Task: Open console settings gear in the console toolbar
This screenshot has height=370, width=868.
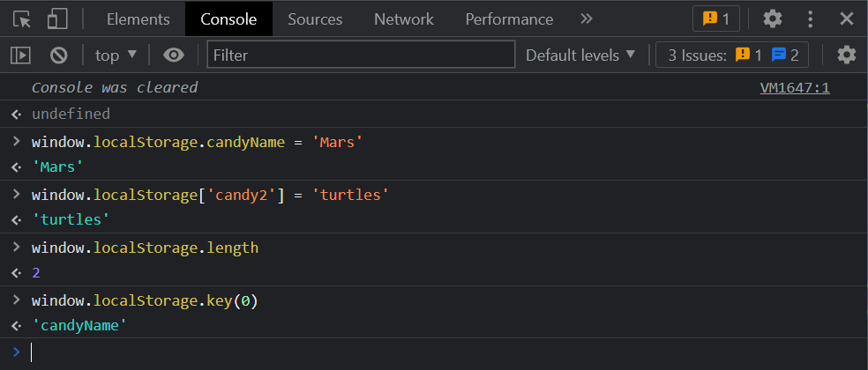Action: tap(847, 55)
